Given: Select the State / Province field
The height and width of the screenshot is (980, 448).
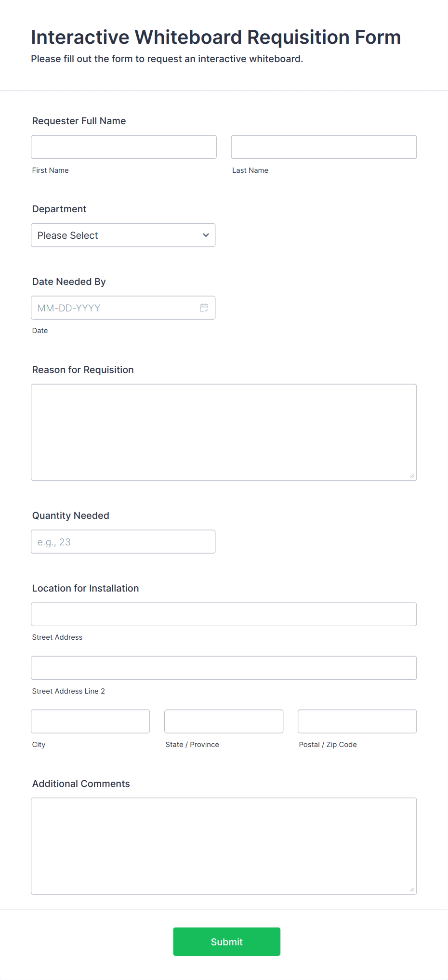Looking at the screenshot, I should tap(224, 721).
